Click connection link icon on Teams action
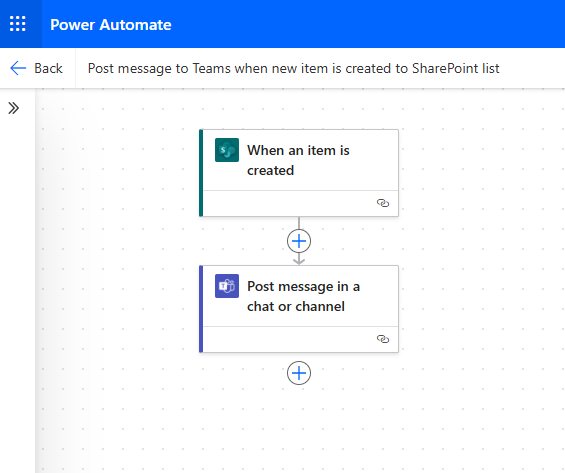 [383, 339]
